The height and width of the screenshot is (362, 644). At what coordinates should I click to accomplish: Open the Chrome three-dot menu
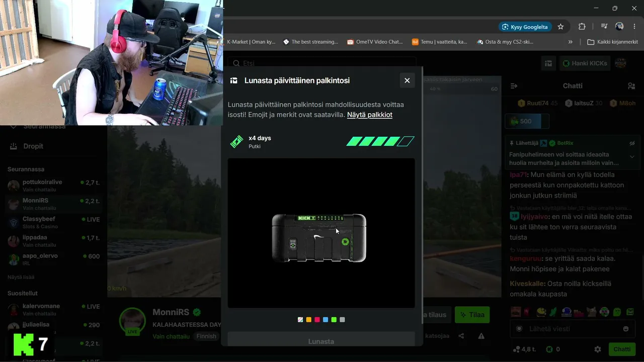[x=634, y=27]
